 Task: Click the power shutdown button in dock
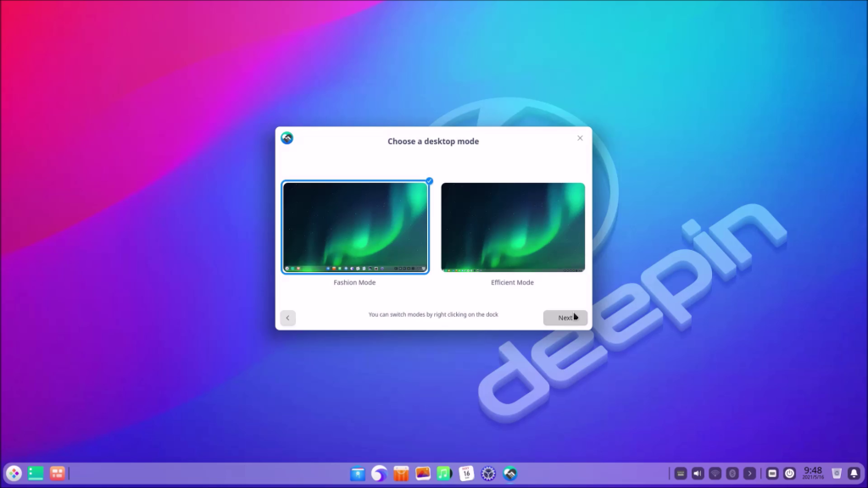(x=790, y=474)
